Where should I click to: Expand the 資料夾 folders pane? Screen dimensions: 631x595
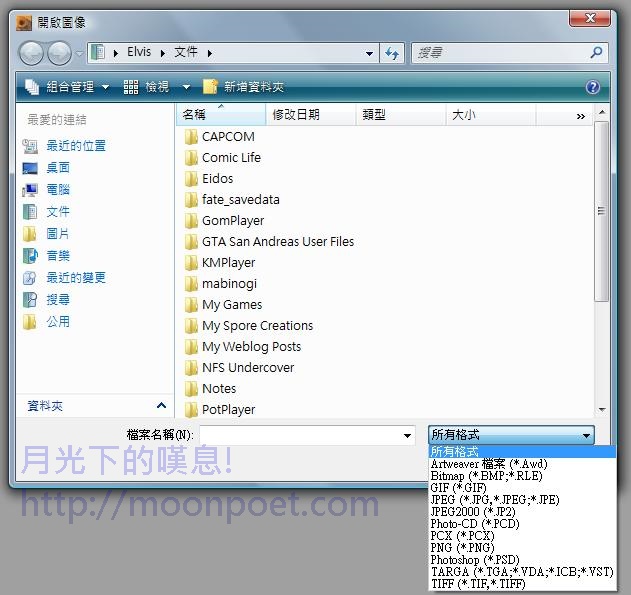[161, 406]
